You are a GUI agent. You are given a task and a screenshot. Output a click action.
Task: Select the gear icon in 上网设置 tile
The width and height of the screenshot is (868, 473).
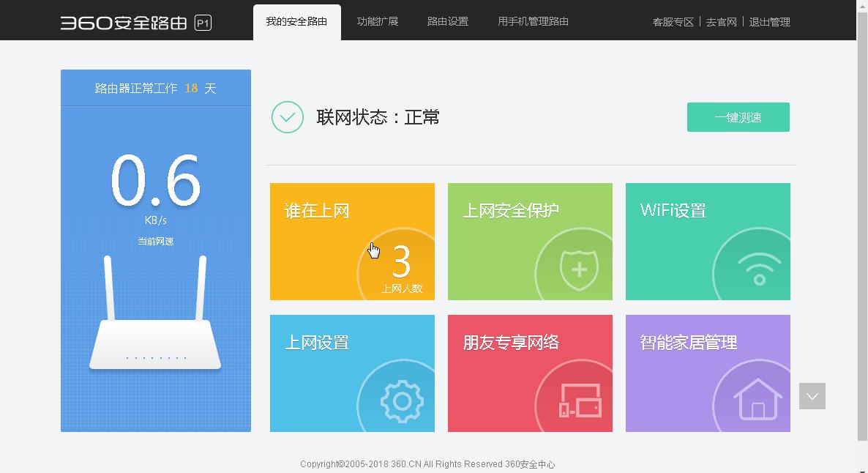point(397,401)
